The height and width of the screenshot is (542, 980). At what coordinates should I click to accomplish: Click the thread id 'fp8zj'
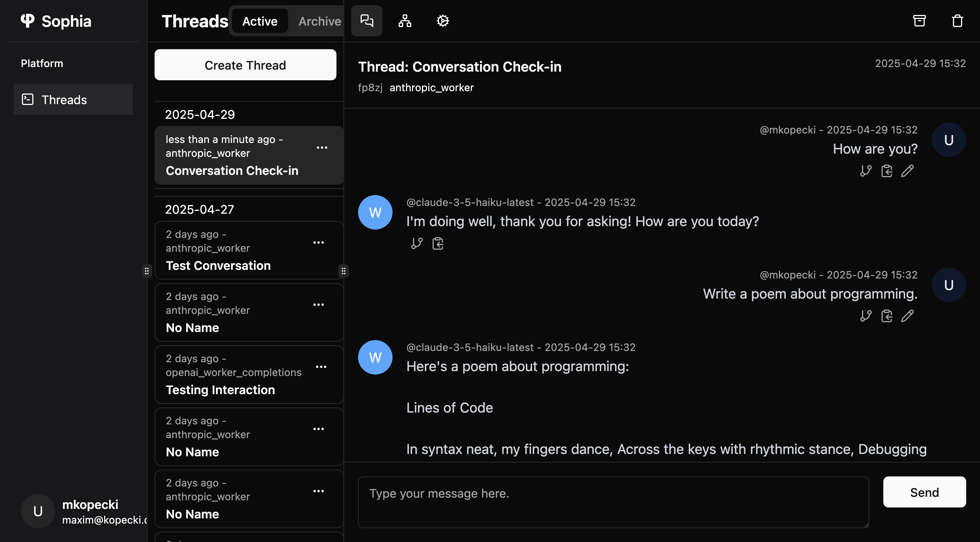(370, 87)
